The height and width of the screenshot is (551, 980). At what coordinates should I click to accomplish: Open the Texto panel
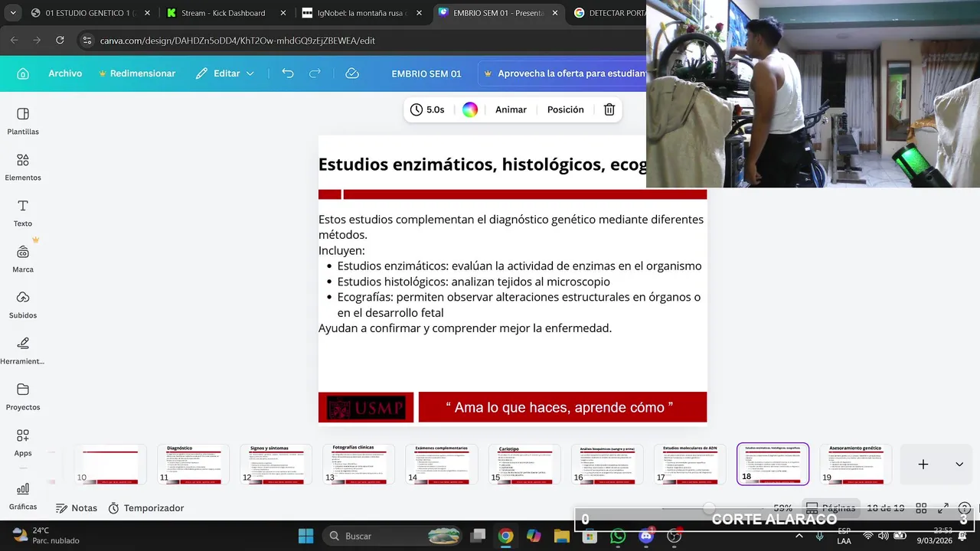coord(23,213)
